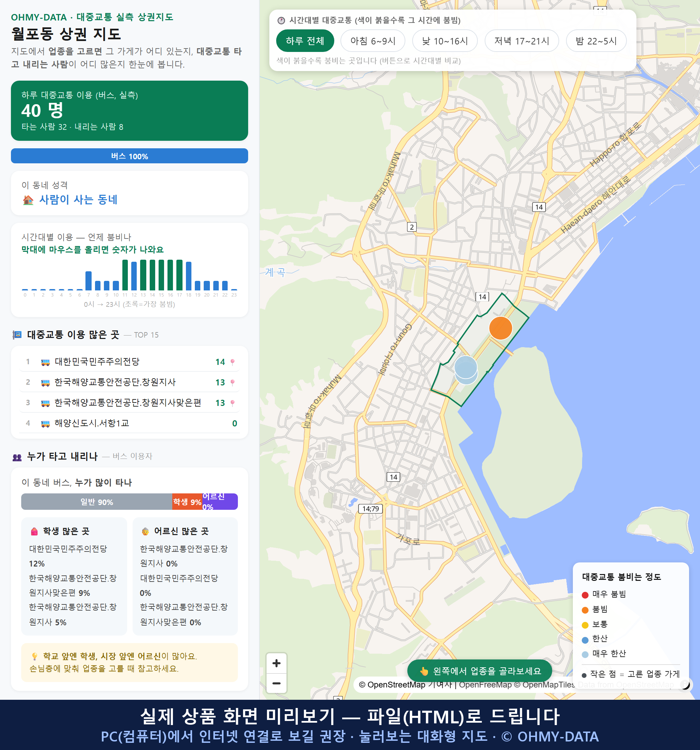The height and width of the screenshot is (750, 700).
Task: Click bus icon in 대한민국민주주의전당 row
Action: click(45, 362)
